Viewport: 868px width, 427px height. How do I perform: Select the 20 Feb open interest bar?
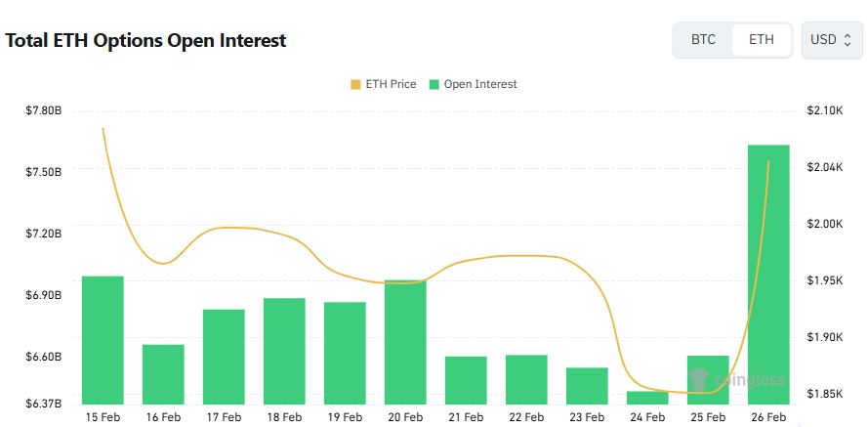(405, 341)
